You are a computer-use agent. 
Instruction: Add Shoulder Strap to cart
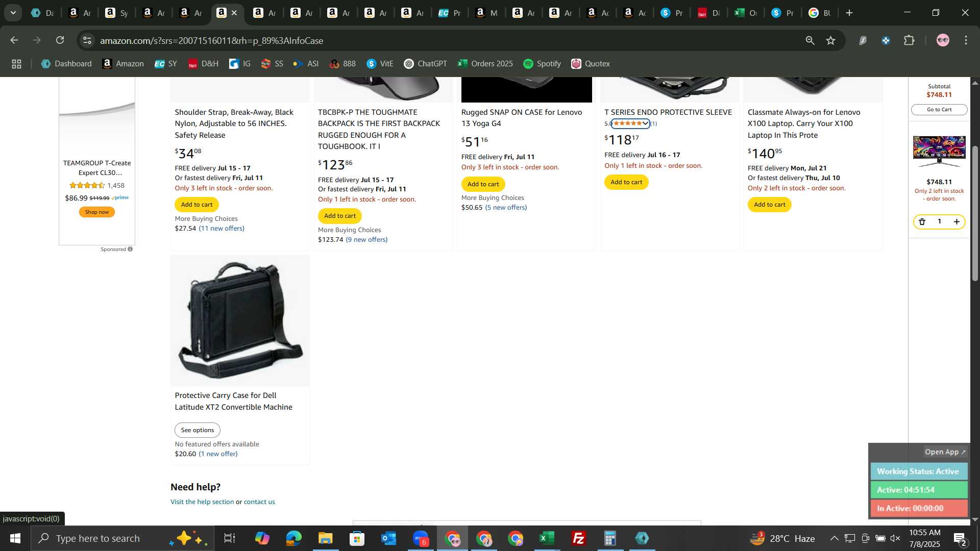pos(197,205)
